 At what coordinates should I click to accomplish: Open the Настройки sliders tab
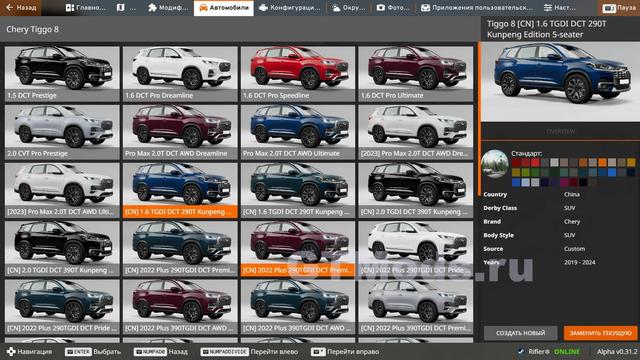[560, 7]
